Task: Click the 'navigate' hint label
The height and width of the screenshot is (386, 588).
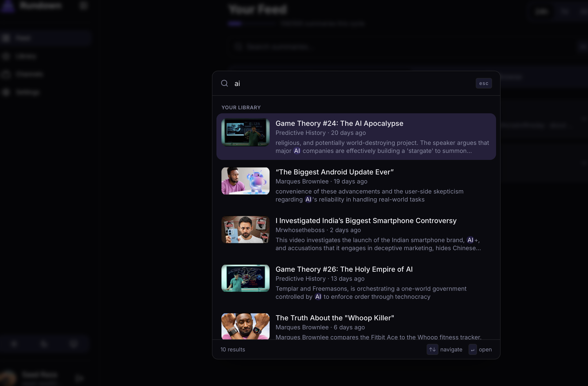Action: 451,349
